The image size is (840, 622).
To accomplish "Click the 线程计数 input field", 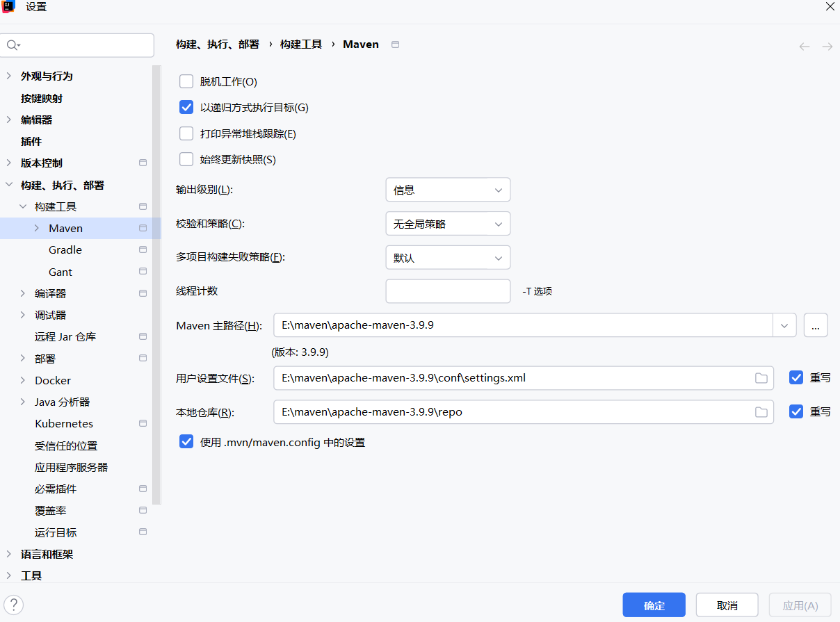I will (x=448, y=291).
